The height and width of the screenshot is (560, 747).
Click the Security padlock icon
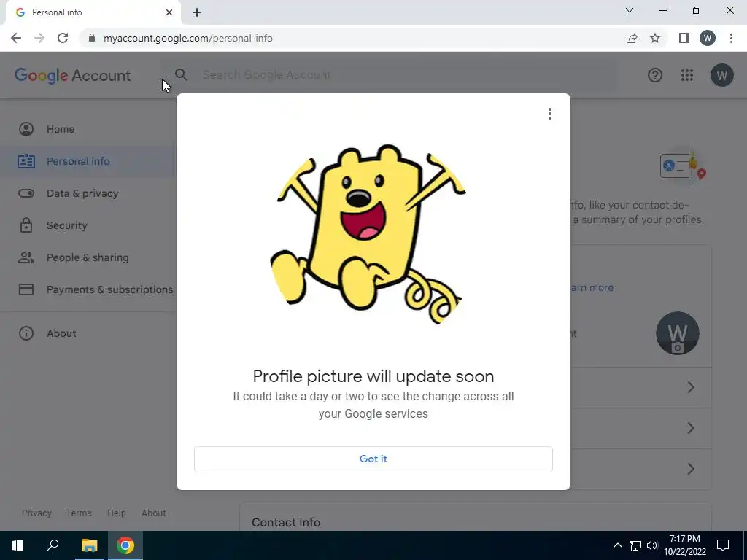(26, 225)
